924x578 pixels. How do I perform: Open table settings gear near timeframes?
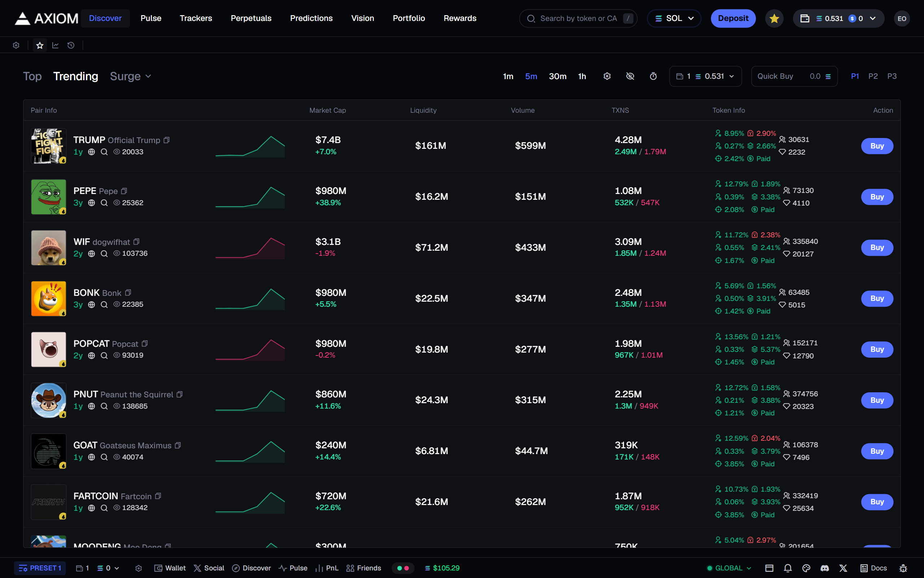tap(607, 77)
